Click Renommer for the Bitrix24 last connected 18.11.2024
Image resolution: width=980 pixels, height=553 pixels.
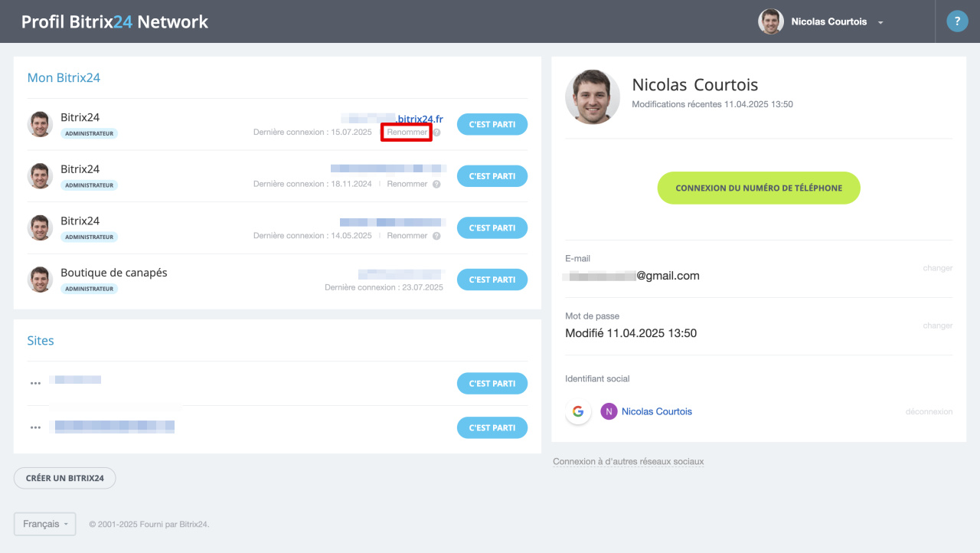coord(407,184)
